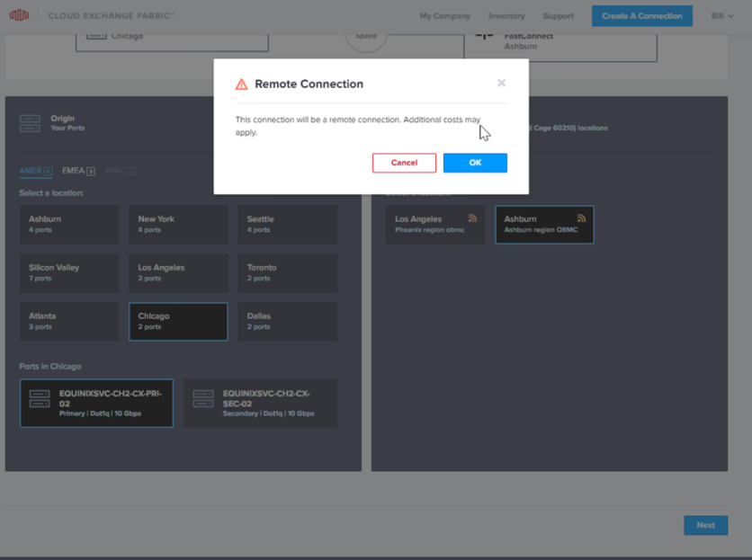Click the Cloud Exchange Fabric title
This screenshot has height=560, width=752.
(x=112, y=16)
